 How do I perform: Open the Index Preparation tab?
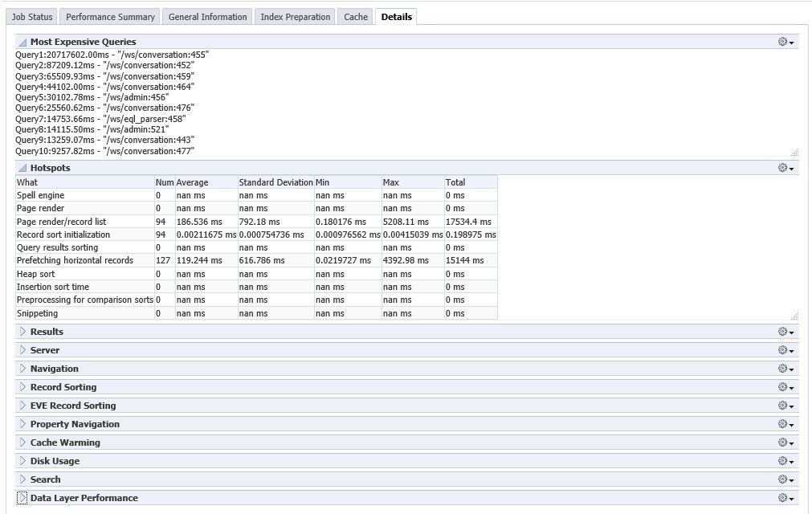tap(294, 16)
